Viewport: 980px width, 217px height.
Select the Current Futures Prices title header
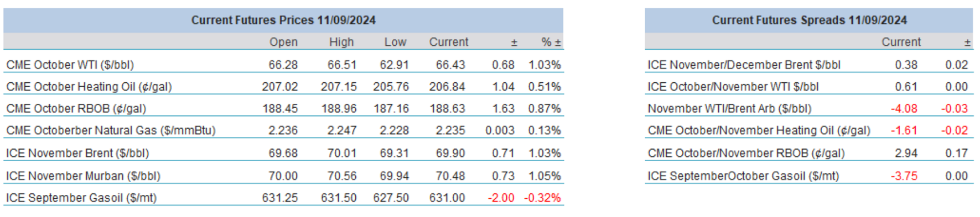coord(283,20)
